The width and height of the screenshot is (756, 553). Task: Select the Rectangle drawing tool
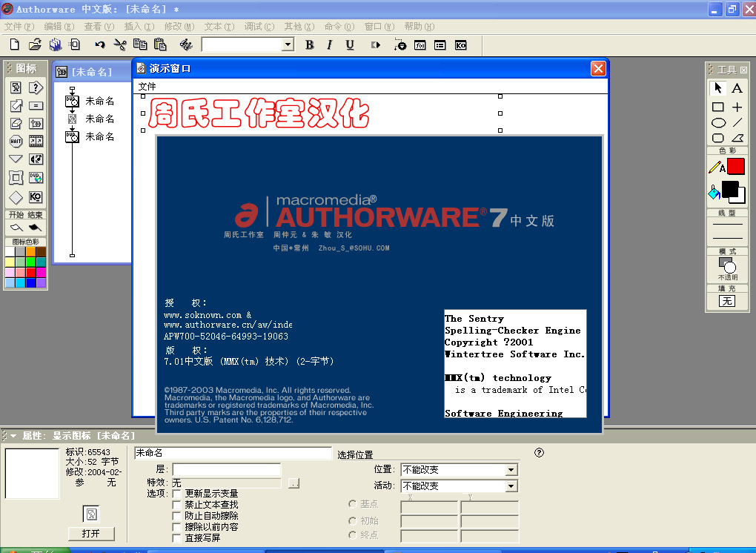pos(718,107)
